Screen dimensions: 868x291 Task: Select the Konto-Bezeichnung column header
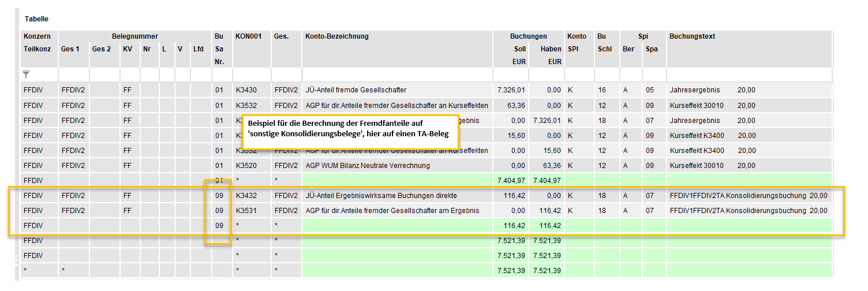click(x=337, y=36)
